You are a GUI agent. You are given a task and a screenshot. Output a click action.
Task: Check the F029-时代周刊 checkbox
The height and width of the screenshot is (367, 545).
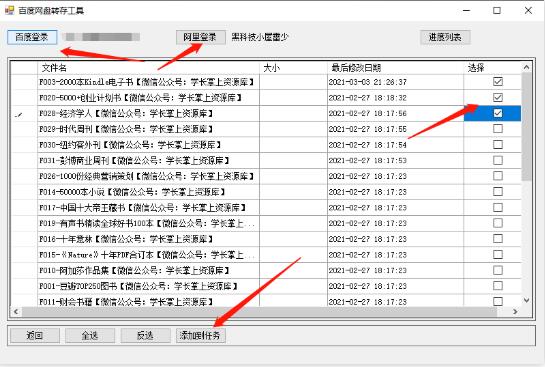pos(498,129)
